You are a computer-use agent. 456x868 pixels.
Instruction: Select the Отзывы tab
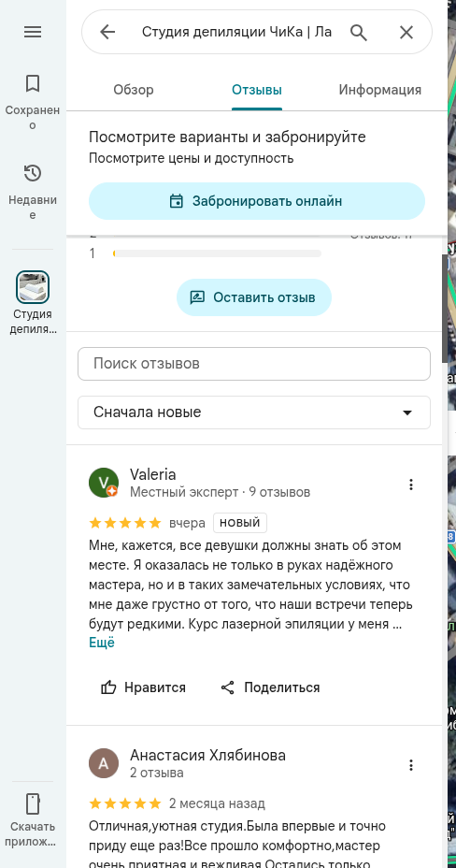[257, 90]
